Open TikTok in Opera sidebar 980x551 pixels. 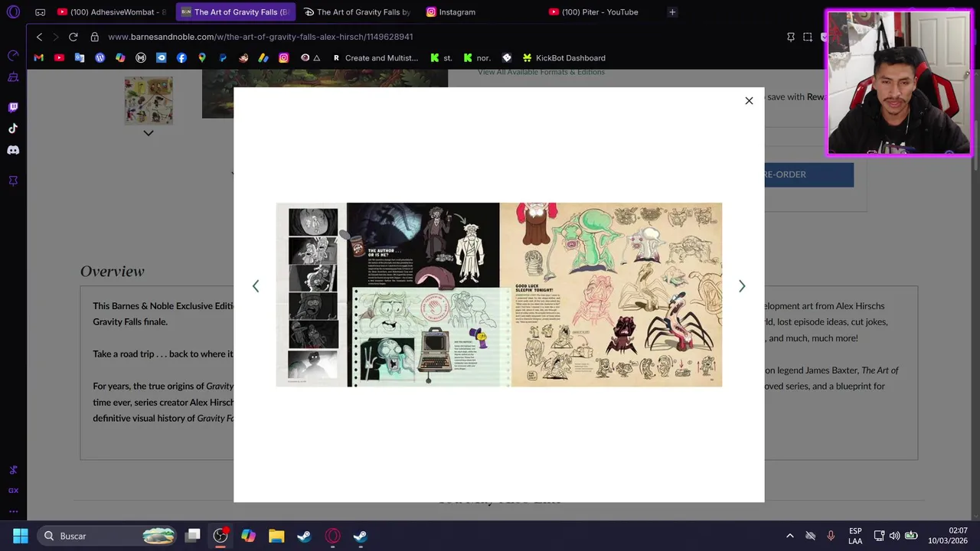click(x=13, y=129)
